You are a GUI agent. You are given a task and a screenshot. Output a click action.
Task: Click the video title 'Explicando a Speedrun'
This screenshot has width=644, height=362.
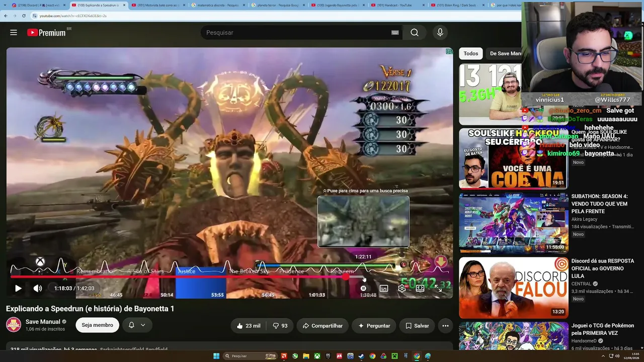[90, 309]
